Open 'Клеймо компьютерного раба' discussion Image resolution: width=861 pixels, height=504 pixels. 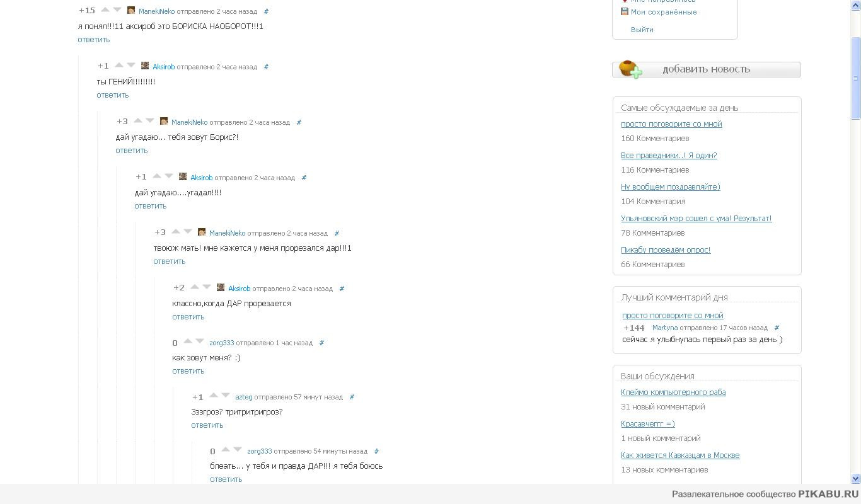click(673, 392)
